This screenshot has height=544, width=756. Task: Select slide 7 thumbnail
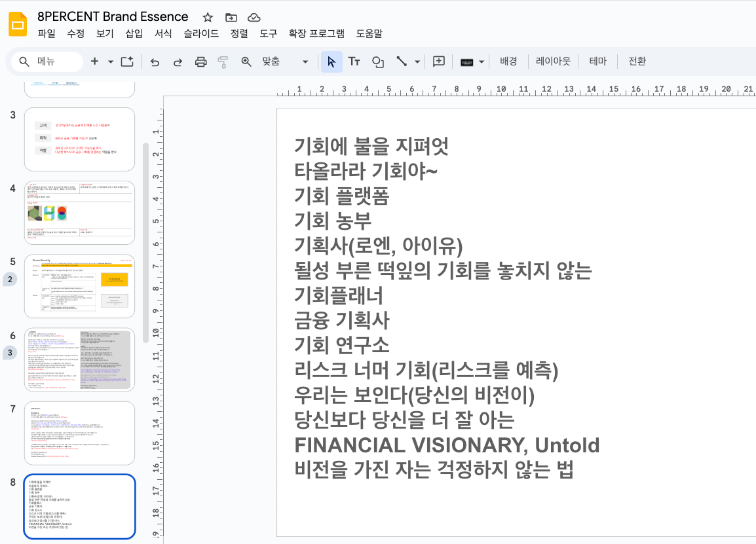pyautogui.click(x=79, y=433)
